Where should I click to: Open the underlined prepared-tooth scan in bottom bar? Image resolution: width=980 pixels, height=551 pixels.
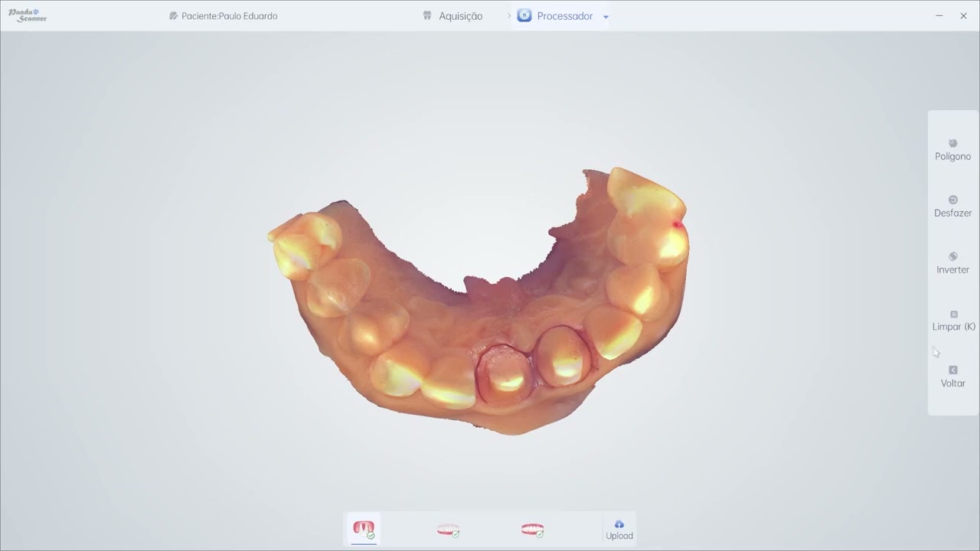tap(364, 530)
